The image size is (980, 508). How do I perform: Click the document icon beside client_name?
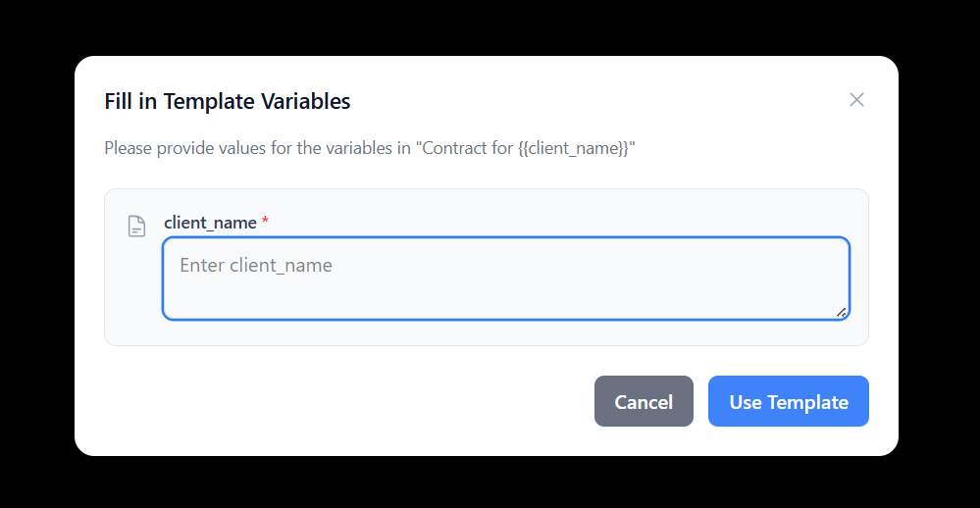click(137, 227)
